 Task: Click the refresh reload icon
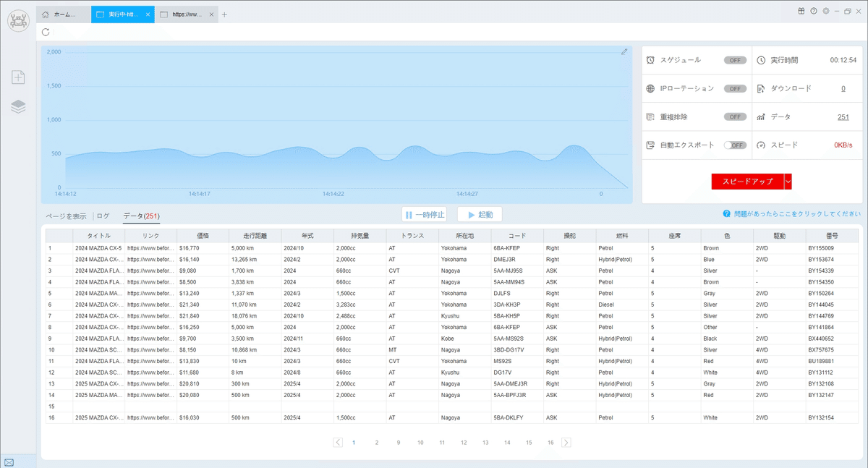[x=46, y=32]
